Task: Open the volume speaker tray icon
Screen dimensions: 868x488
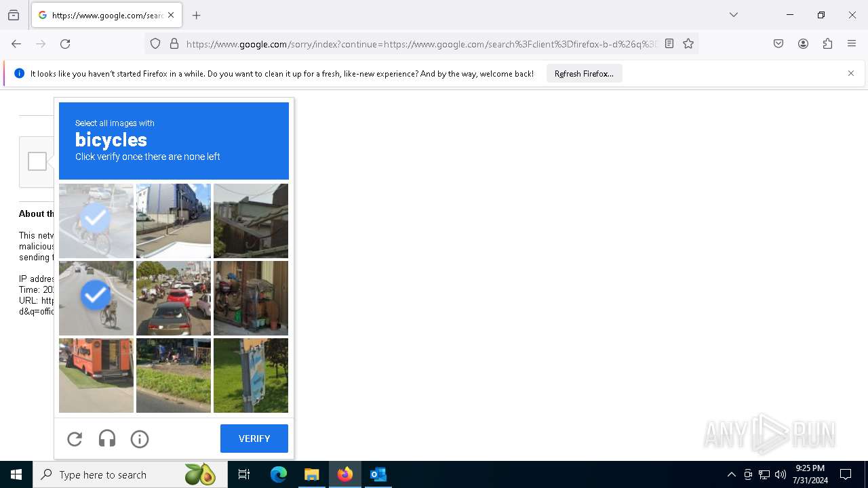Action: tap(781, 474)
